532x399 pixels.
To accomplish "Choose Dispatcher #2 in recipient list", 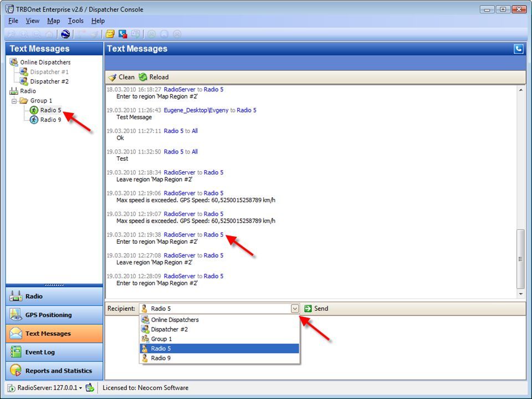I will (x=219, y=329).
